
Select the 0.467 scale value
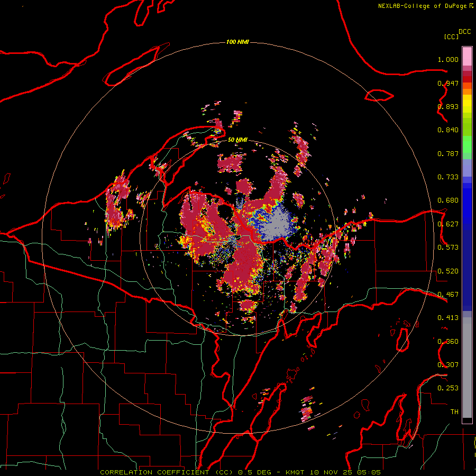[x=448, y=295]
